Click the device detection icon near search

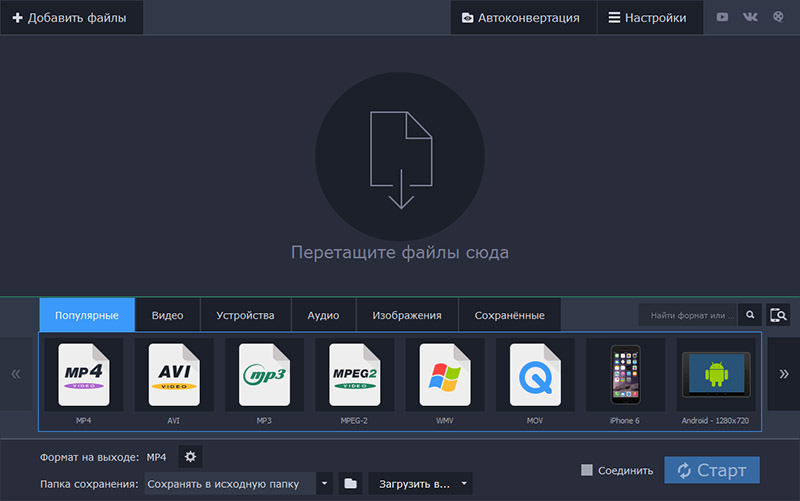coord(778,315)
